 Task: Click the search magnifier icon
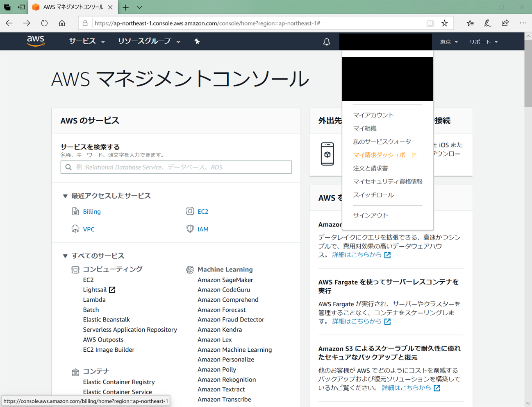pyautogui.click(x=68, y=167)
